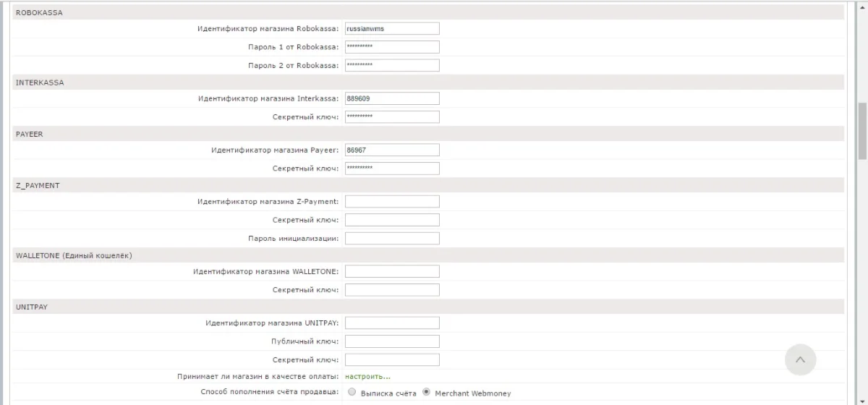Focus the WALLETONE shop identifier field
The height and width of the screenshot is (405, 868).
click(x=392, y=271)
